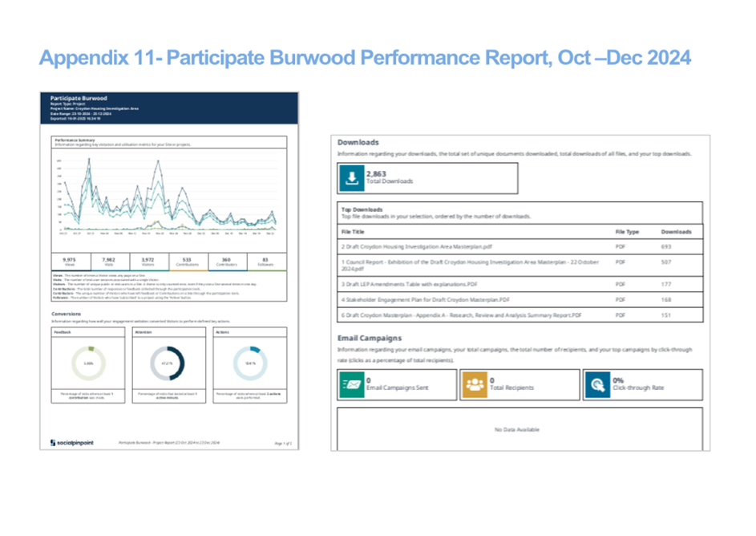Click the Attention donut chart
Image resolution: width=756 pixels, height=536 pixels.
(167, 363)
